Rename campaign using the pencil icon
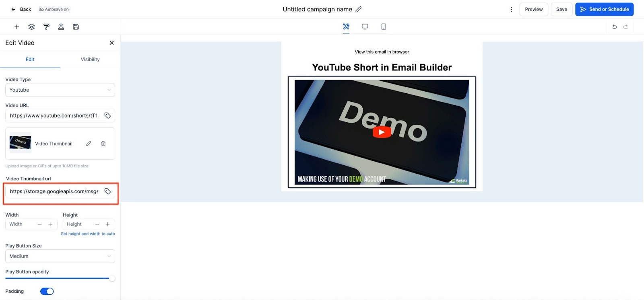Image resolution: width=644 pixels, height=300 pixels. pos(359,9)
